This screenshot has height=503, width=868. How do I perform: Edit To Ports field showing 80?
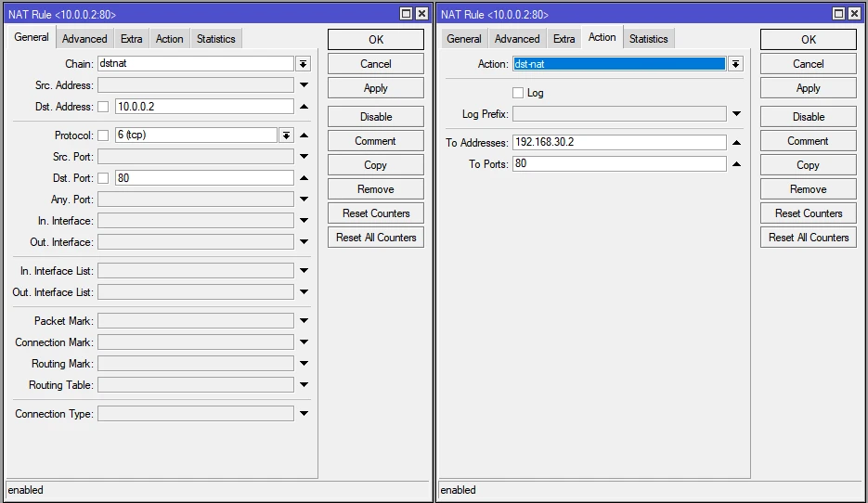(619, 163)
